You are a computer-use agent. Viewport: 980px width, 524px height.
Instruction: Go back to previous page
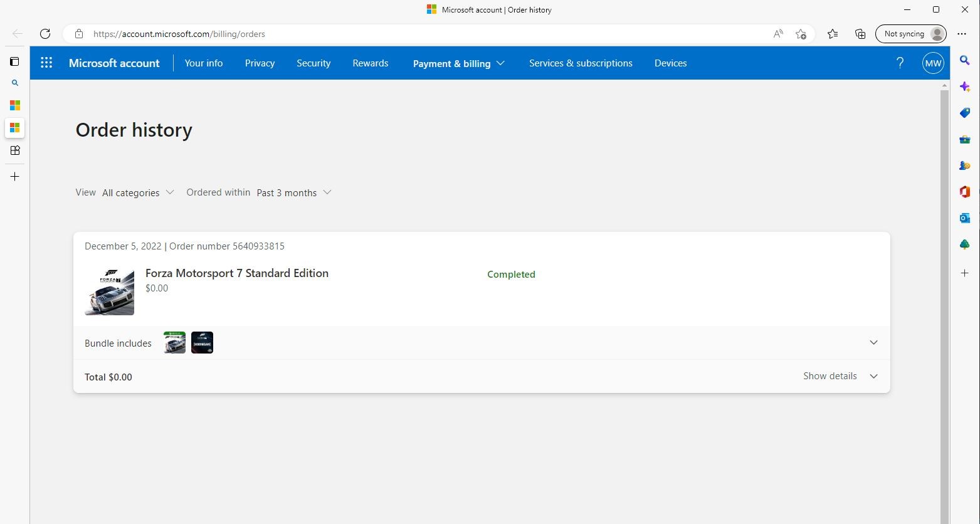[18, 34]
